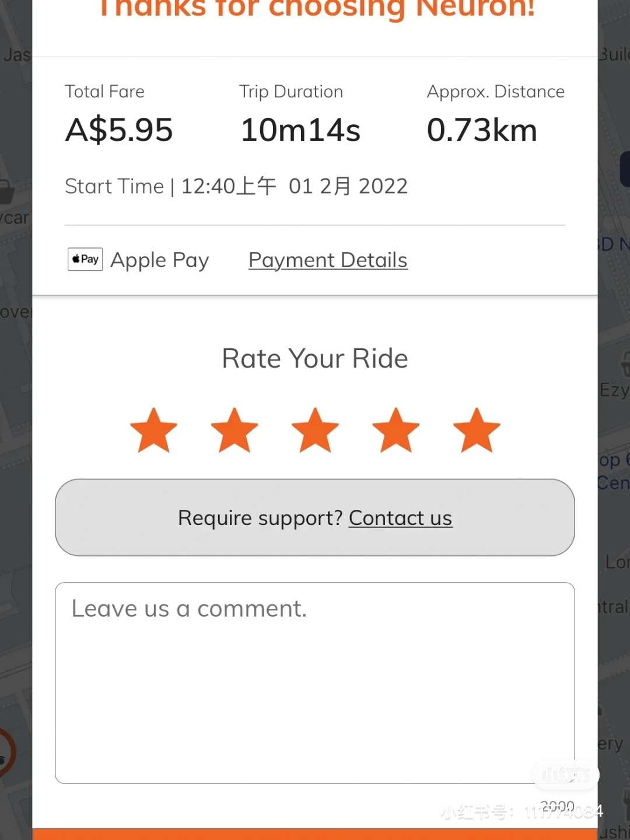This screenshot has height=840, width=630.
Task: Select the orange circle map marker
Action: pos(6,752)
